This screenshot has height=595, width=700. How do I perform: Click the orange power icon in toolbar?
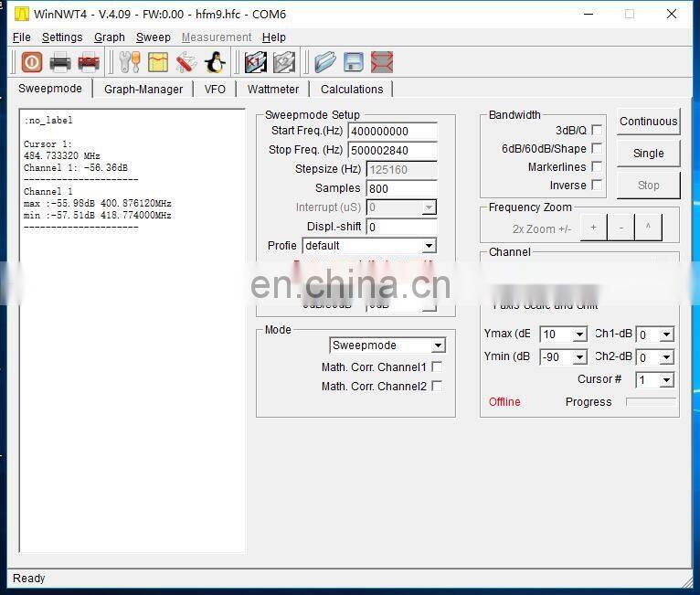pyautogui.click(x=32, y=62)
